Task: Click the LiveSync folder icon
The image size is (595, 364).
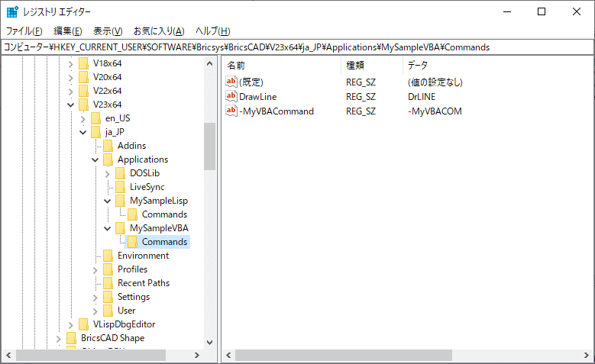Action: tap(120, 186)
